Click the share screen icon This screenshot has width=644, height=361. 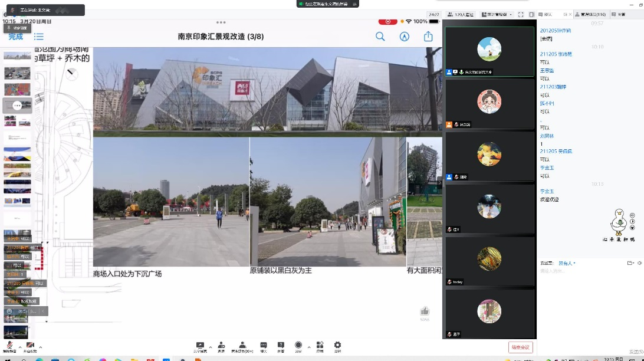coord(200,346)
